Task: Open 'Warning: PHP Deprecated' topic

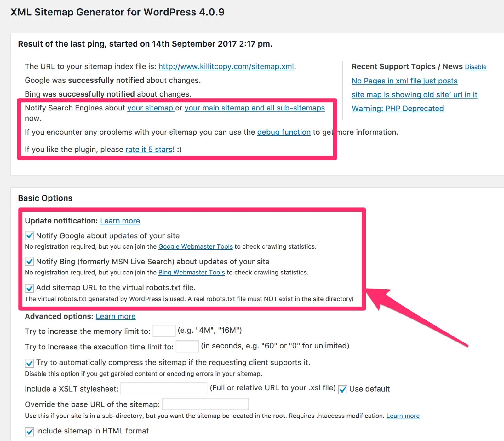Action: click(x=398, y=109)
